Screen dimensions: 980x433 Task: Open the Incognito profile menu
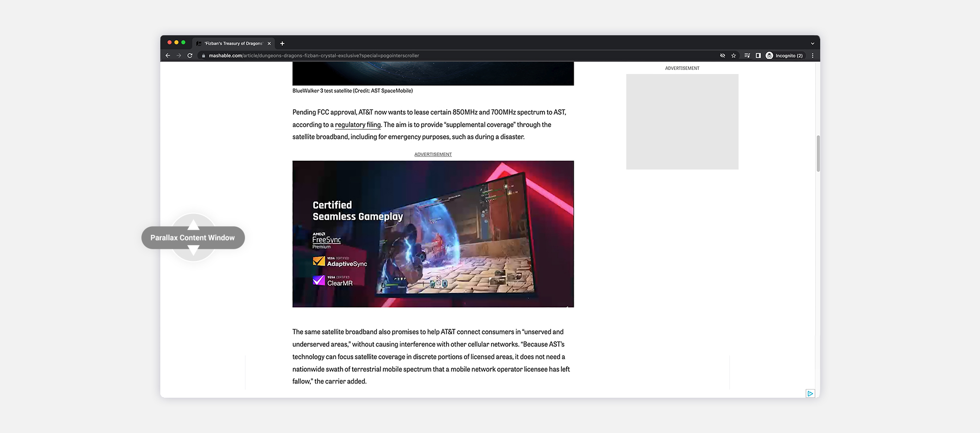point(785,56)
